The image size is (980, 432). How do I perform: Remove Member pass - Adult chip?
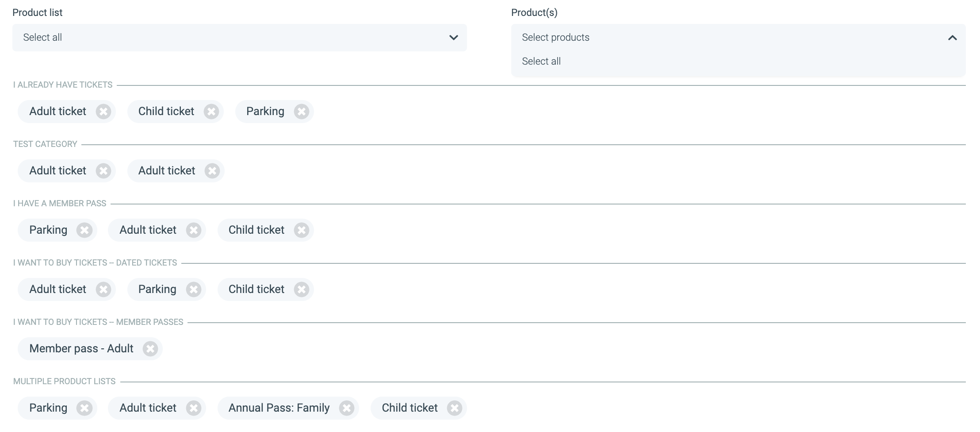click(x=150, y=349)
